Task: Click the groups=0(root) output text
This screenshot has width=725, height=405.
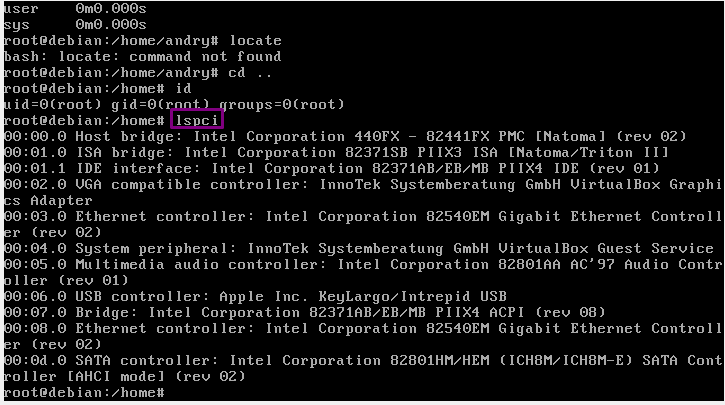Action: point(281,104)
